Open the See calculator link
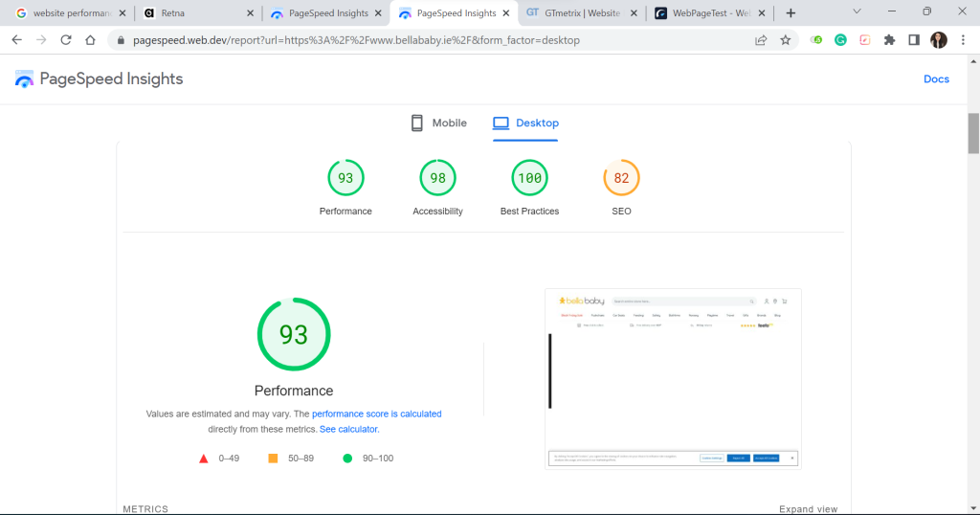980x515 pixels. tap(349, 430)
